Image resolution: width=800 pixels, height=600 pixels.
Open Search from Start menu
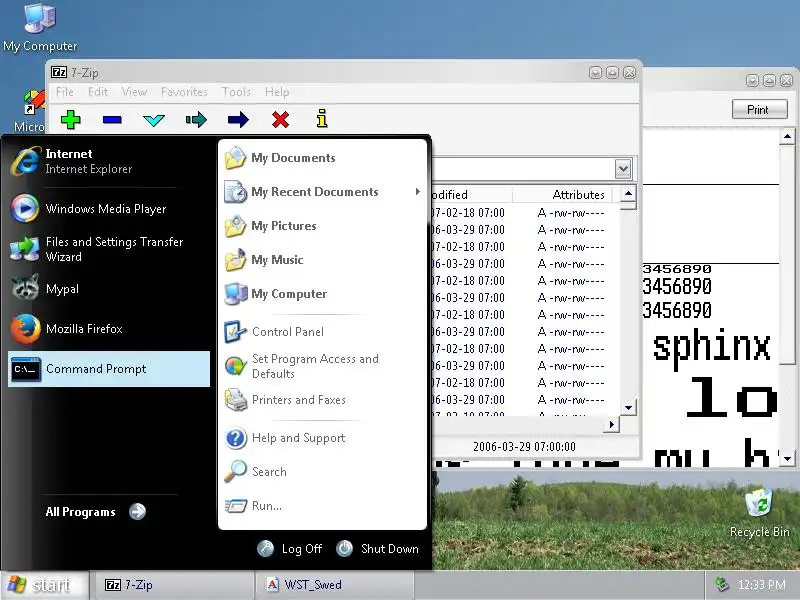tap(322, 471)
